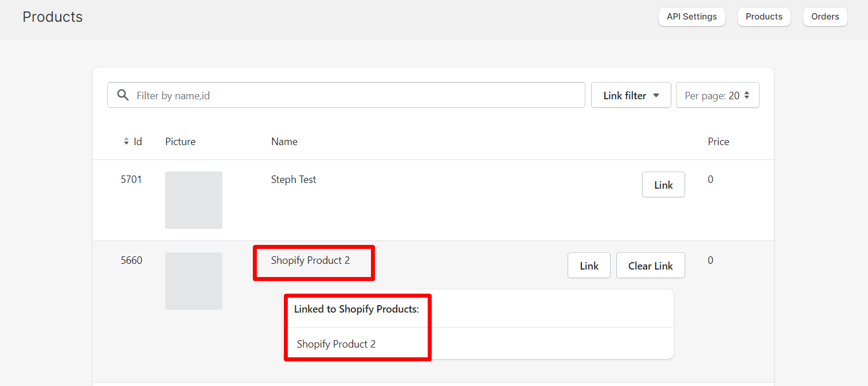
Task: Click the Linked to Shopify Products heading
Action: [357, 309]
